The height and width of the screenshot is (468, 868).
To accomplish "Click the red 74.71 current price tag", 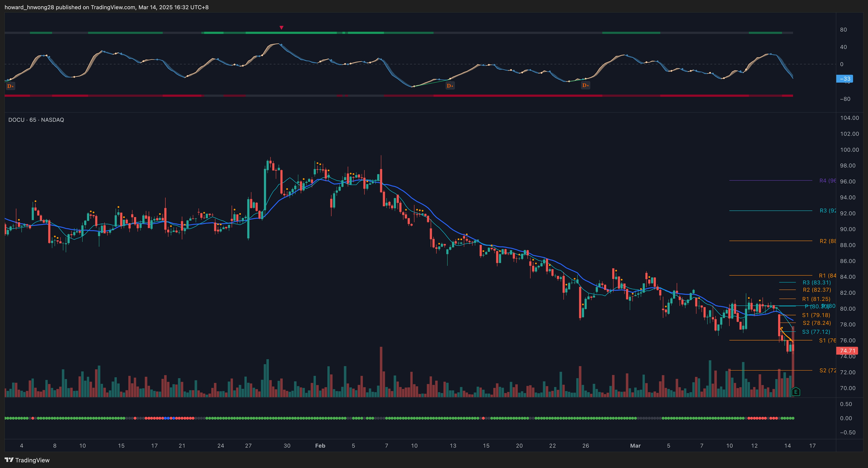I will pos(847,350).
